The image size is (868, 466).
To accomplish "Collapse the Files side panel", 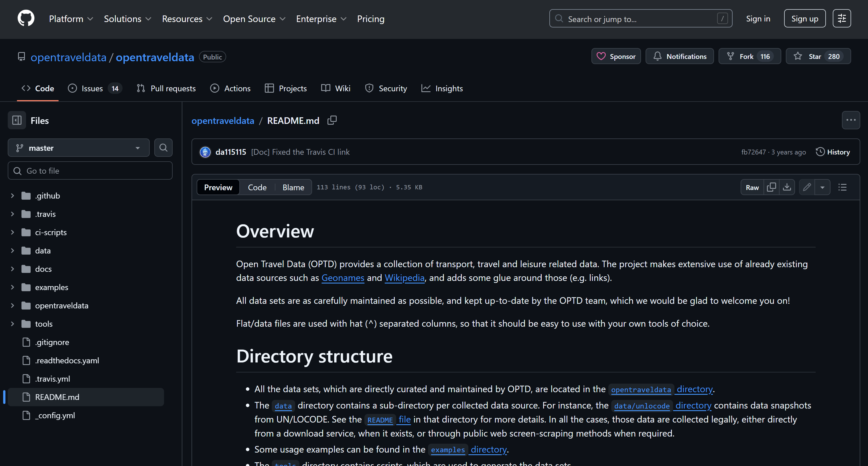I will click(x=17, y=120).
